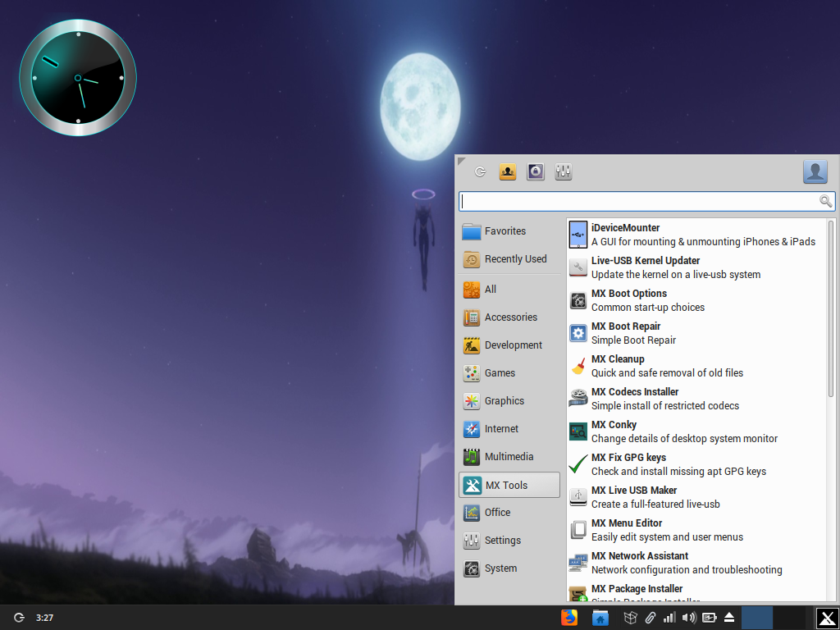Launch iDeviceMounter from the app list
Viewport: 840px width, 630px height.
tap(696, 235)
